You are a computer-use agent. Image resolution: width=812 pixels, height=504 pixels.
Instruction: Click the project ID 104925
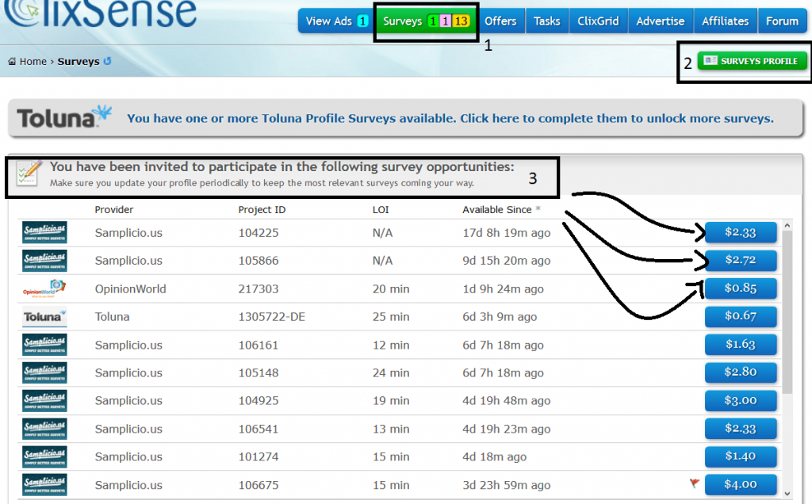[x=259, y=400]
